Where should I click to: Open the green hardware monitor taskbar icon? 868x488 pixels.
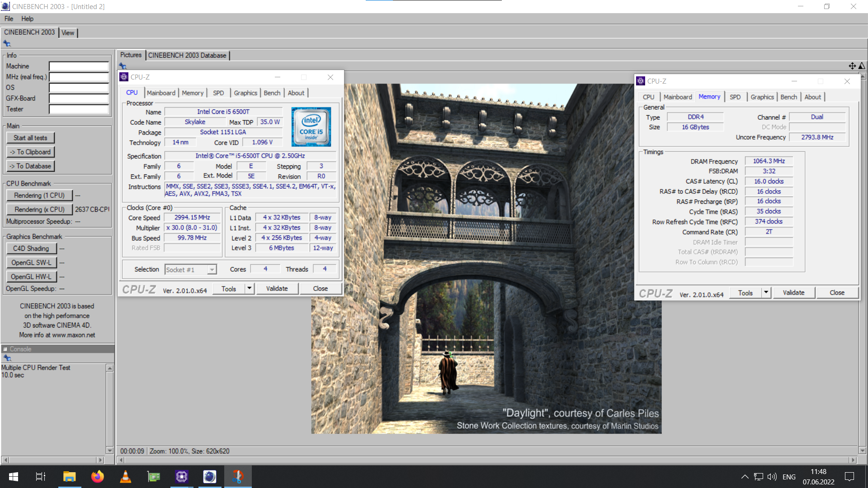click(x=154, y=477)
